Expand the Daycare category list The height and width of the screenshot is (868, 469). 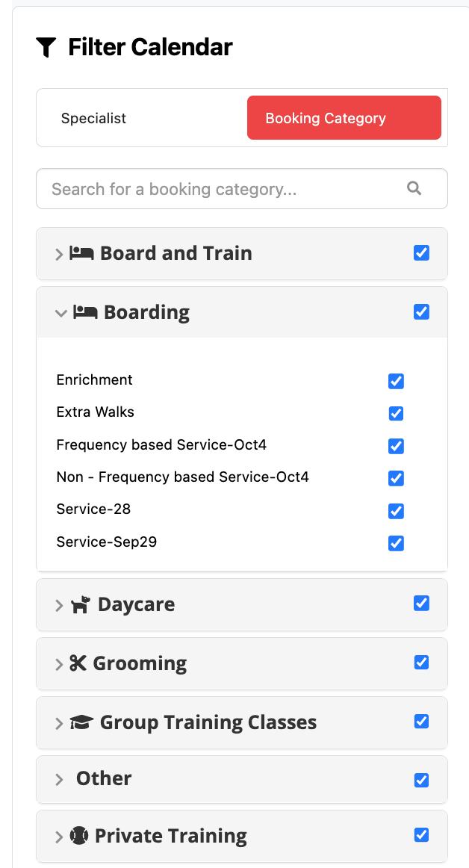click(58, 604)
